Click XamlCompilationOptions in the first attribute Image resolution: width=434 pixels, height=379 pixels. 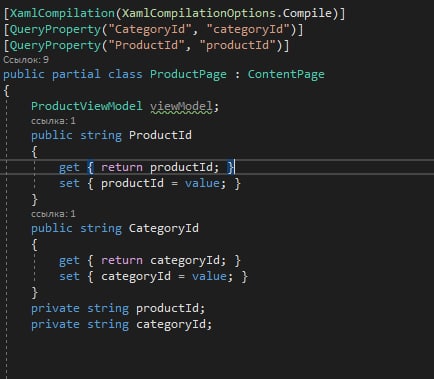pos(199,13)
